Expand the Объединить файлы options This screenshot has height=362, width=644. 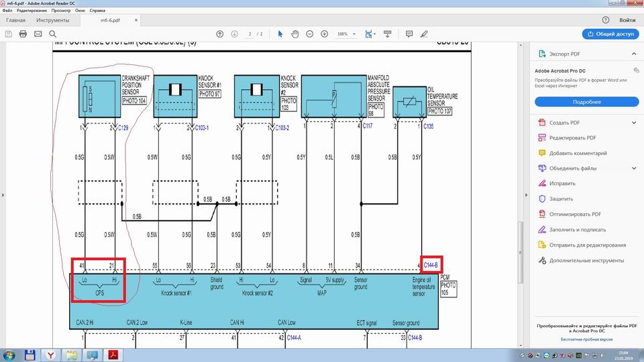(x=634, y=168)
